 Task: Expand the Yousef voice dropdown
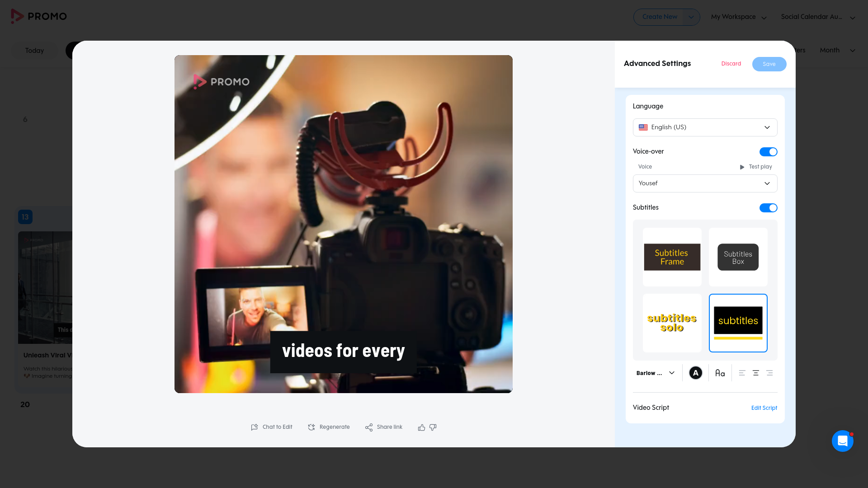click(x=705, y=183)
